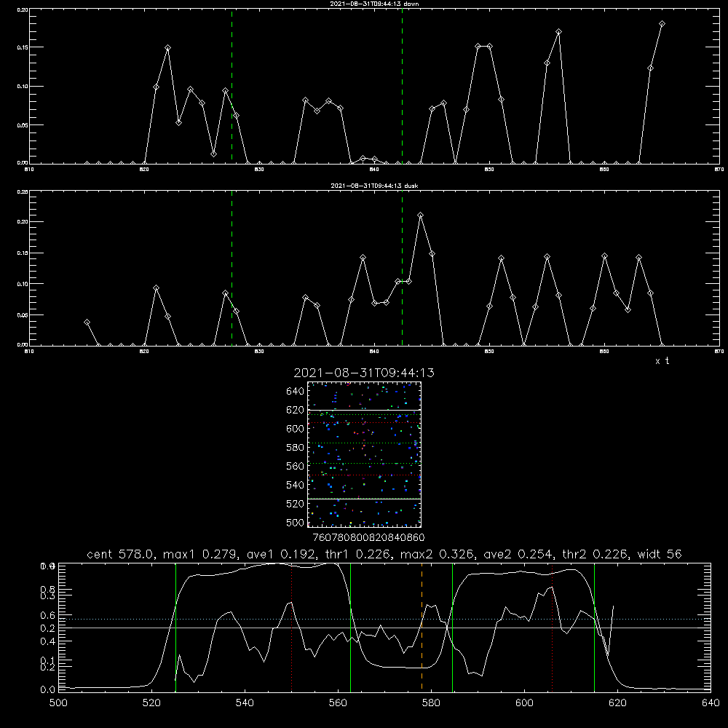Click bottom plot y-axis label "0.6"
The height and width of the screenshot is (728, 728).
48,615
